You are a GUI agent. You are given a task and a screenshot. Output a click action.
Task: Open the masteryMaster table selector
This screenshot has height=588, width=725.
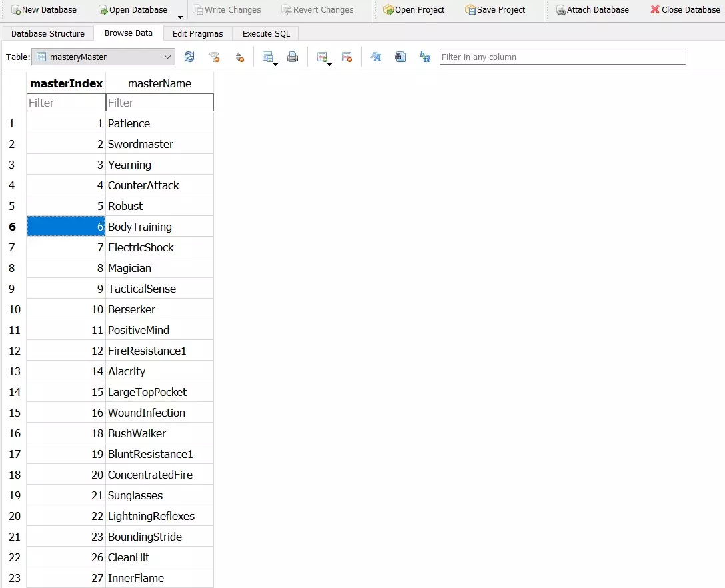pos(103,57)
